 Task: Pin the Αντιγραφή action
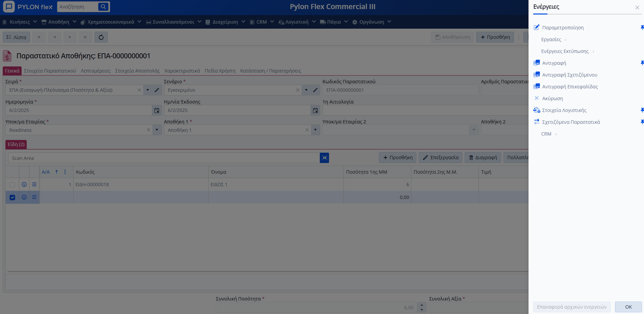(642, 63)
